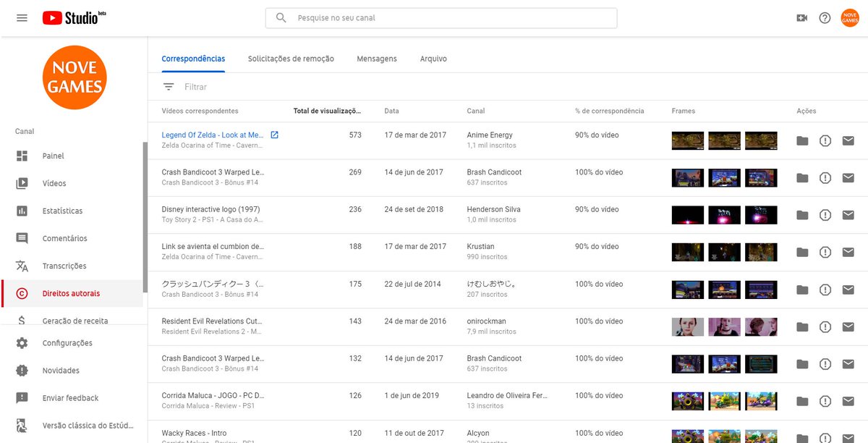Click Corrida Maluca - JOGO - PC video title

coord(213,395)
